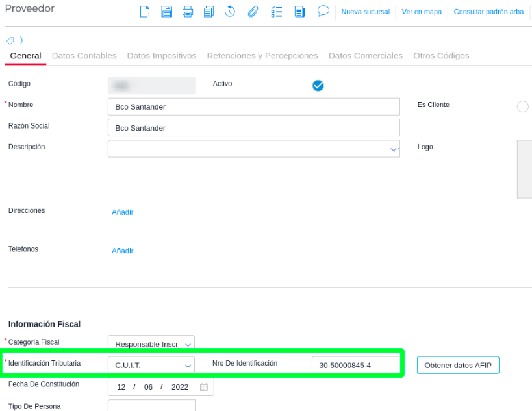532x411 pixels.
Task: Open change history clock icon
Action: 230,12
